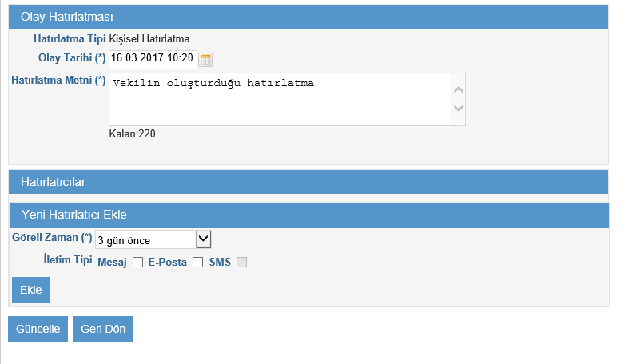Open the calendar date picker icon
Image resolution: width=644 pixels, height=364 pixels.
tap(205, 60)
